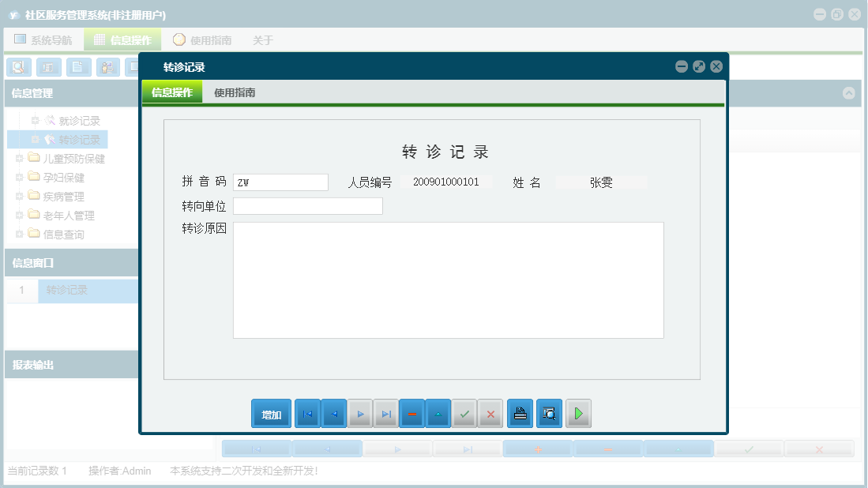This screenshot has height=488, width=868.
Task: Go to previous record with the back arrow icon
Action: (x=333, y=413)
